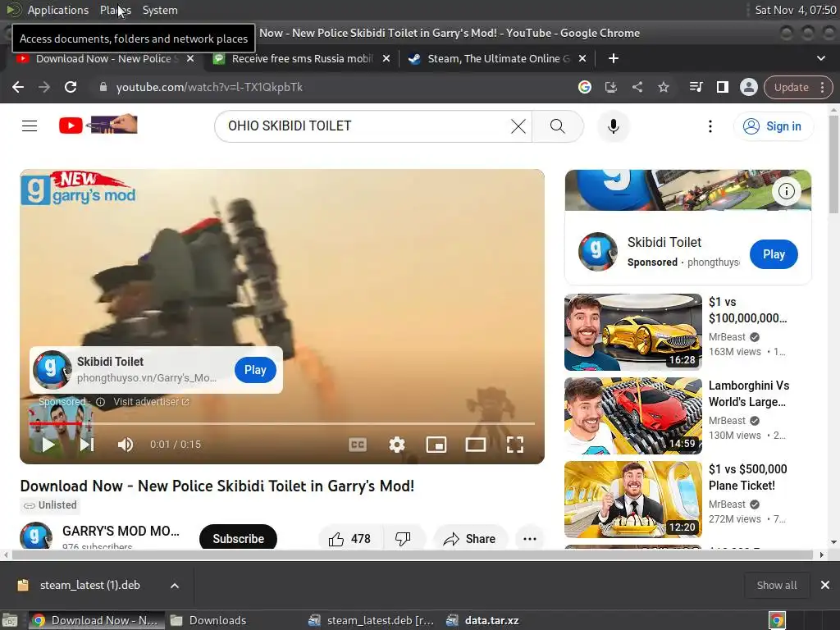Clear the search box text
This screenshot has width=840, height=630.
[x=518, y=126]
